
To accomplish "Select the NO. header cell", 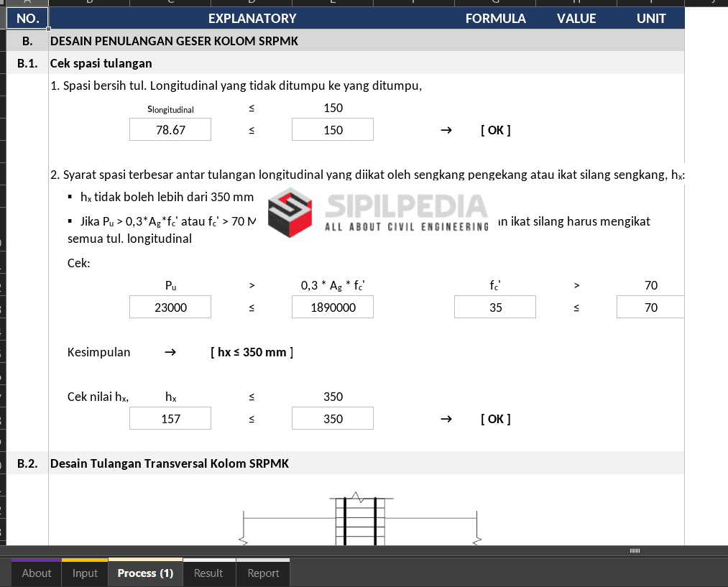I will coord(27,19).
